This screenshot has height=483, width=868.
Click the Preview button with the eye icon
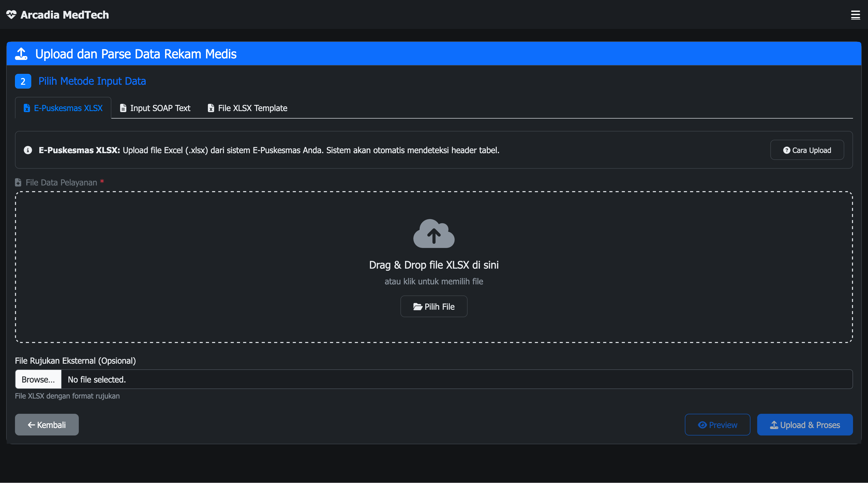717,425
